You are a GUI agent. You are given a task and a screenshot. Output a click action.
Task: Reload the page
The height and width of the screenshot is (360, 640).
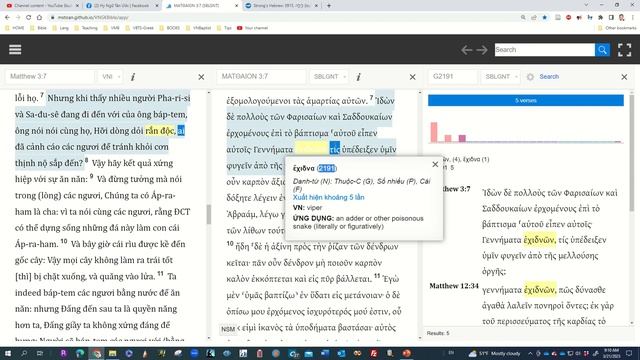[x=28, y=18]
